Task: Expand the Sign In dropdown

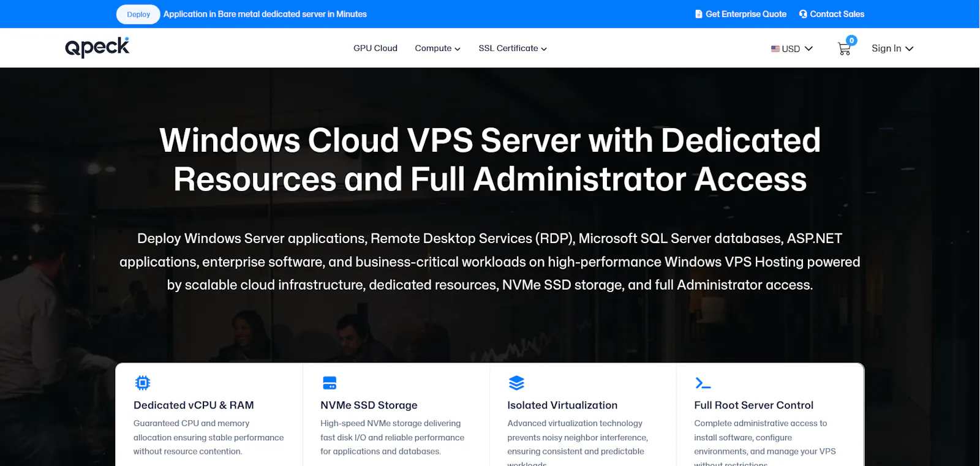Action: [x=892, y=48]
